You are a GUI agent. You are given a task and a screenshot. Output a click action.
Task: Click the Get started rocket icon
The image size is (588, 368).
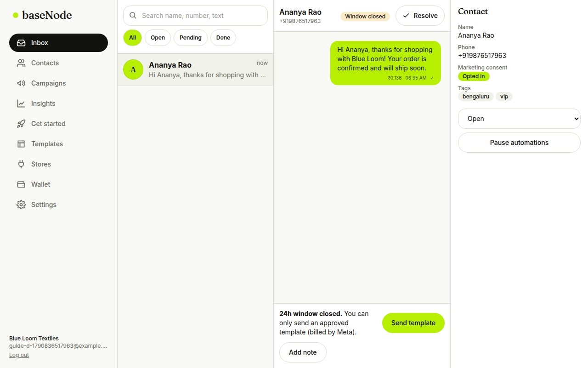click(x=21, y=124)
